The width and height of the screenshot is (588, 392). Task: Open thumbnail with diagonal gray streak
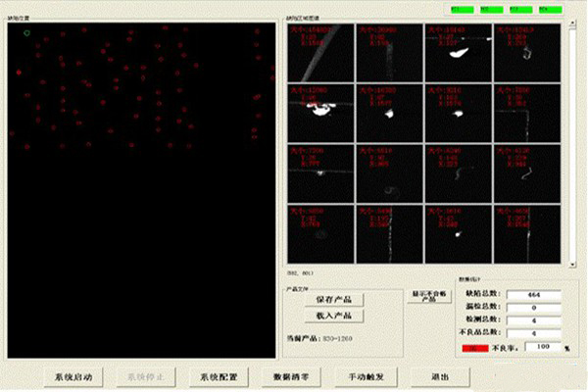tap(320, 53)
